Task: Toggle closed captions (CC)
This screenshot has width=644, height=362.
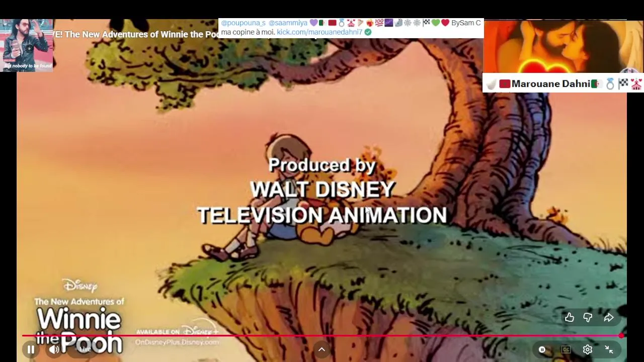Action: coord(566,349)
